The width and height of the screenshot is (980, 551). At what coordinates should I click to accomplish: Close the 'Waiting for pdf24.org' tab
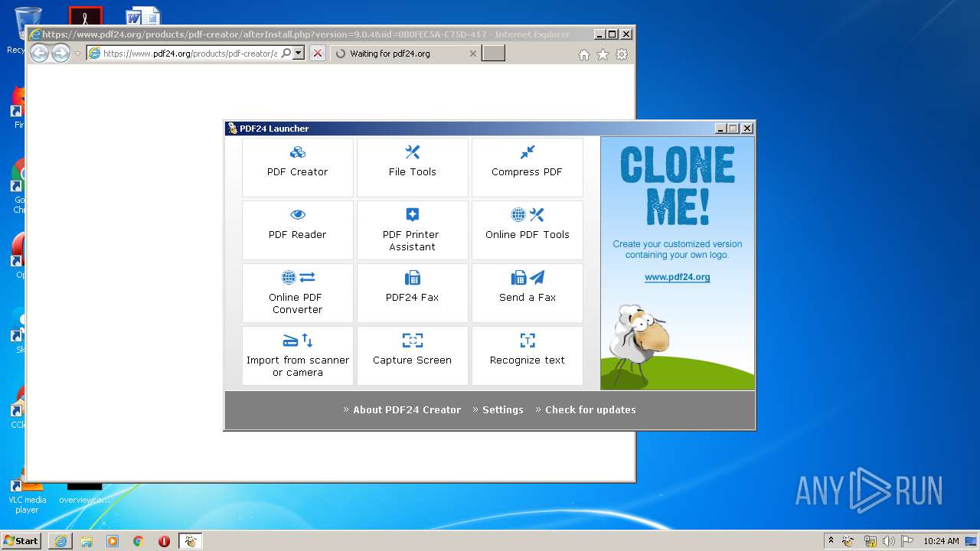pyautogui.click(x=472, y=54)
